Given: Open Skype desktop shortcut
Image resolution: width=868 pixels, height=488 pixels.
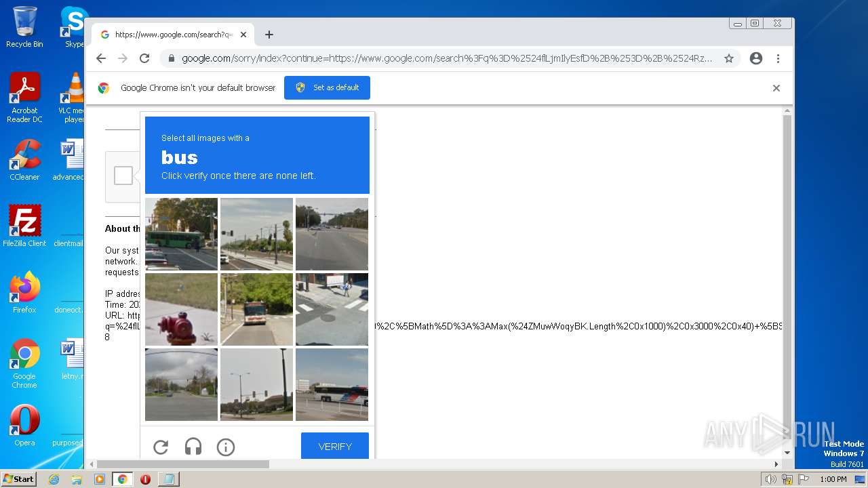Looking at the screenshot, I should (73, 27).
